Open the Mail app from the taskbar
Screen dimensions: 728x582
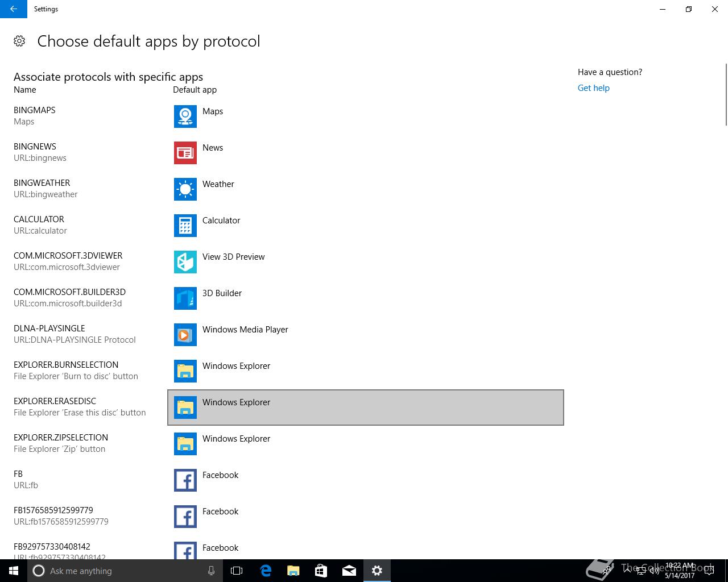click(x=349, y=571)
